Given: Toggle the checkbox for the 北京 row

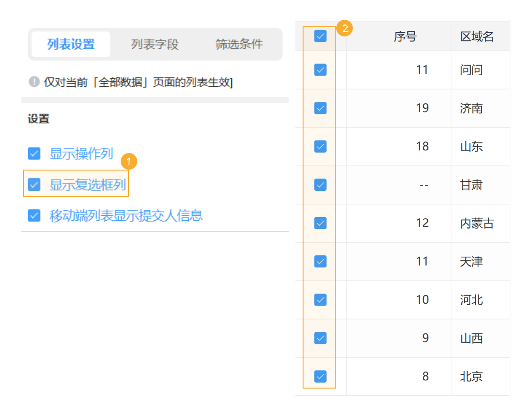Looking at the screenshot, I should coord(320,376).
